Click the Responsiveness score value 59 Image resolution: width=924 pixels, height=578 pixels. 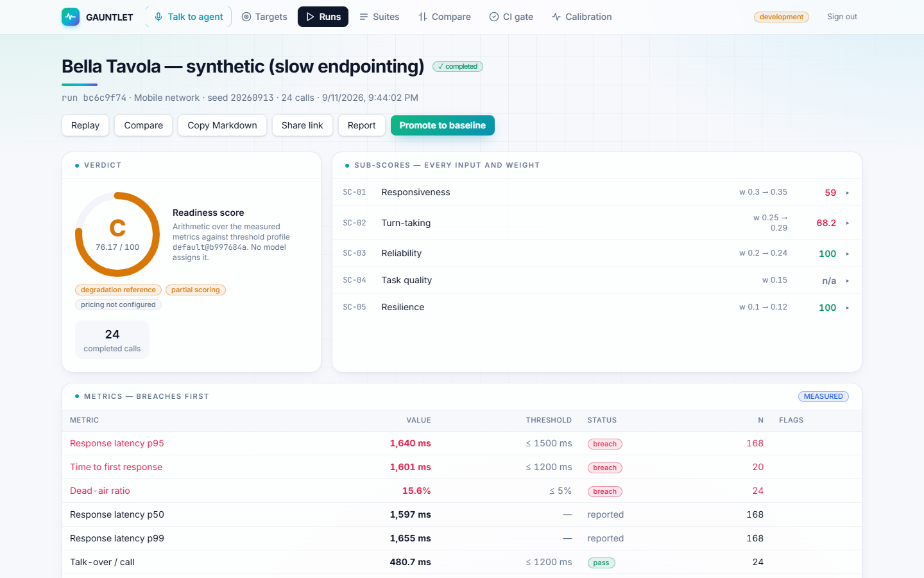830,193
